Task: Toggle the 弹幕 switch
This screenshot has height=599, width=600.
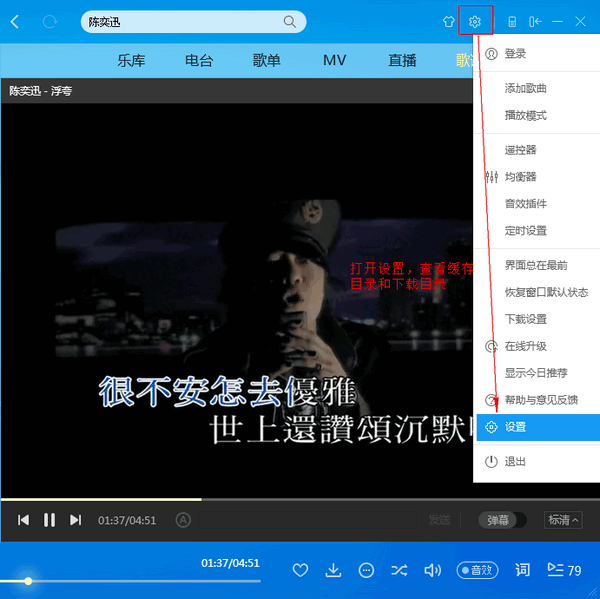Action: (x=502, y=520)
